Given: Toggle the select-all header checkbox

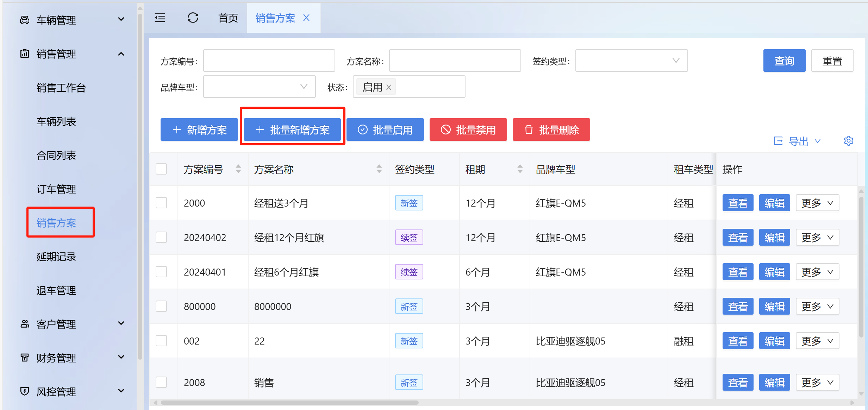Looking at the screenshot, I should coord(161,169).
